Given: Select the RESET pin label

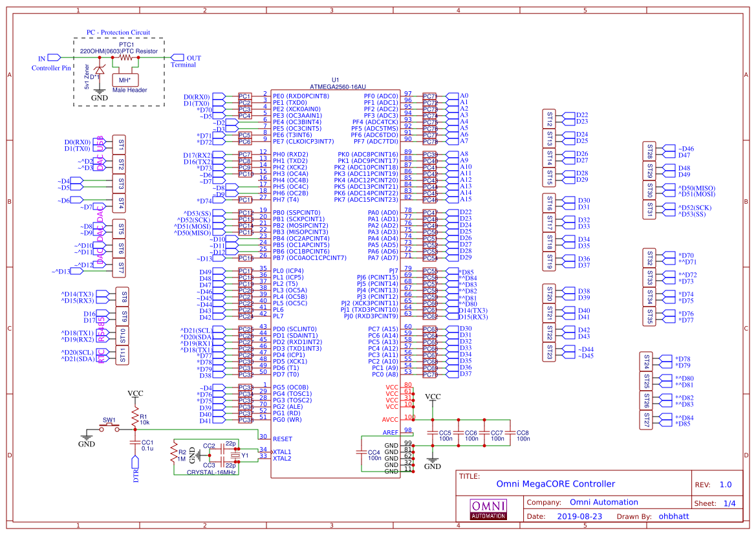Looking at the screenshot, I should 283,439.
